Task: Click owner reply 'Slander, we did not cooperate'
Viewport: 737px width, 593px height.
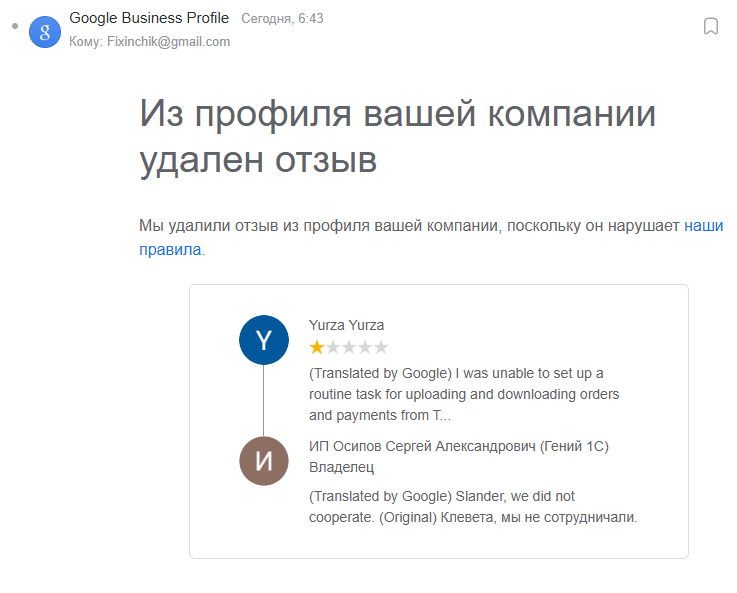Action: pos(473,507)
